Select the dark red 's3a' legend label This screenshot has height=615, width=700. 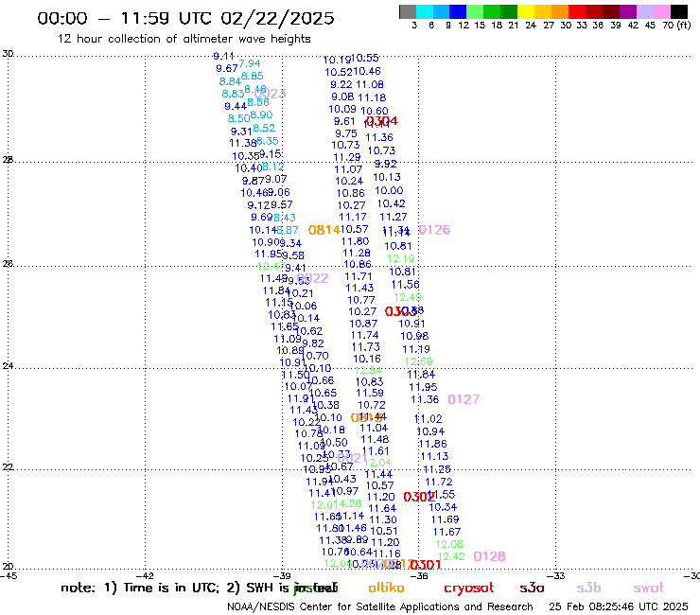(532, 589)
